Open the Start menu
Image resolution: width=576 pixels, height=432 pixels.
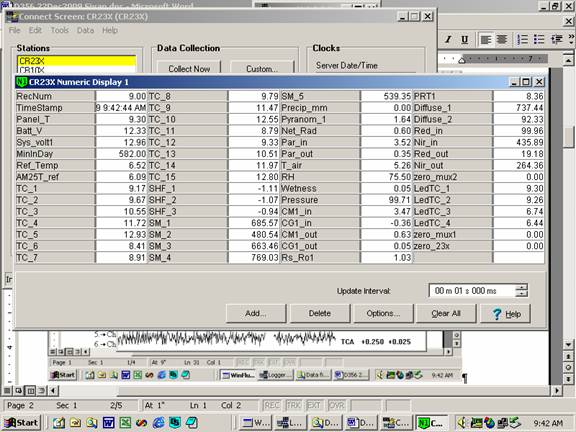click(21, 423)
